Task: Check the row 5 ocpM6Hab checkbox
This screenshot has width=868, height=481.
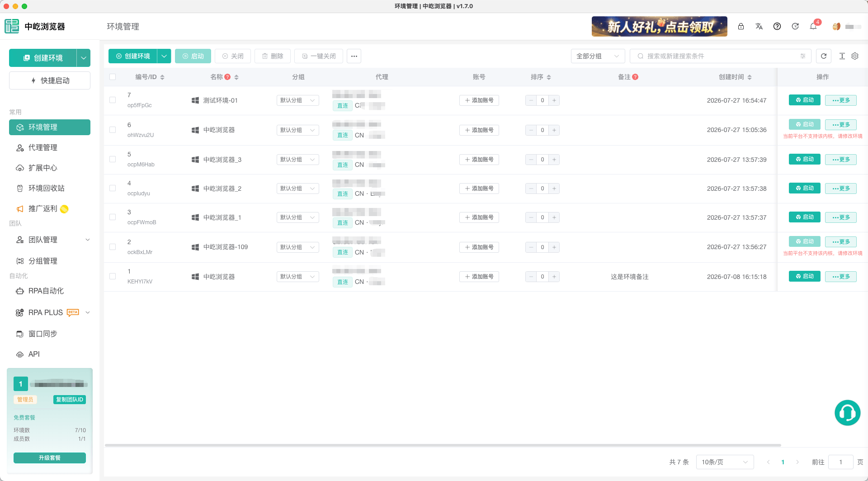Action: click(x=113, y=159)
